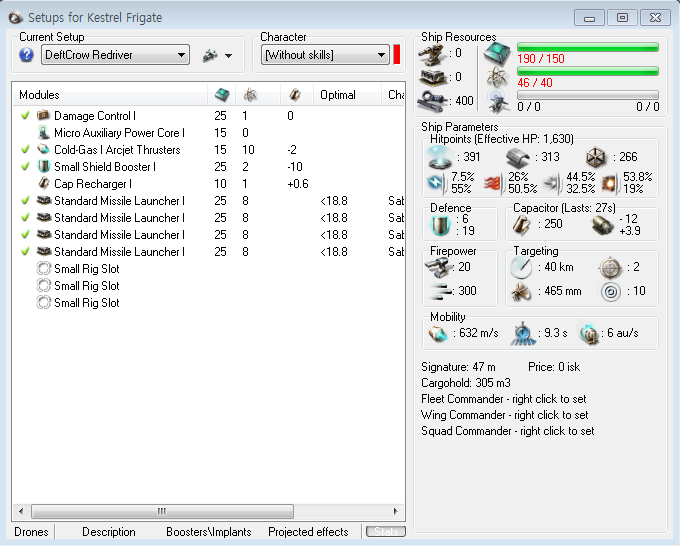Toggle the Small Shield Booster I checkmark
680x546 pixels.
coord(25,166)
